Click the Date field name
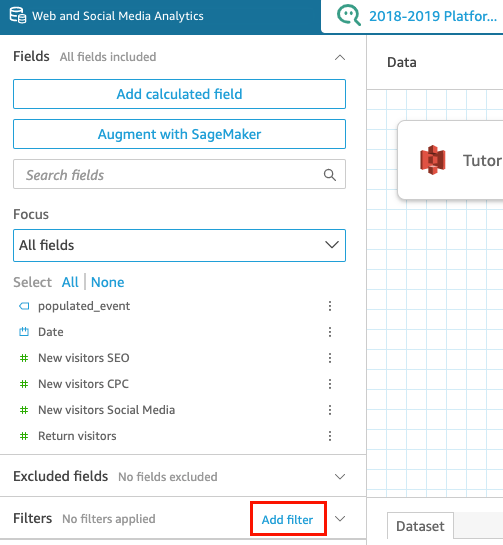The height and width of the screenshot is (545, 503). [x=51, y=332]
